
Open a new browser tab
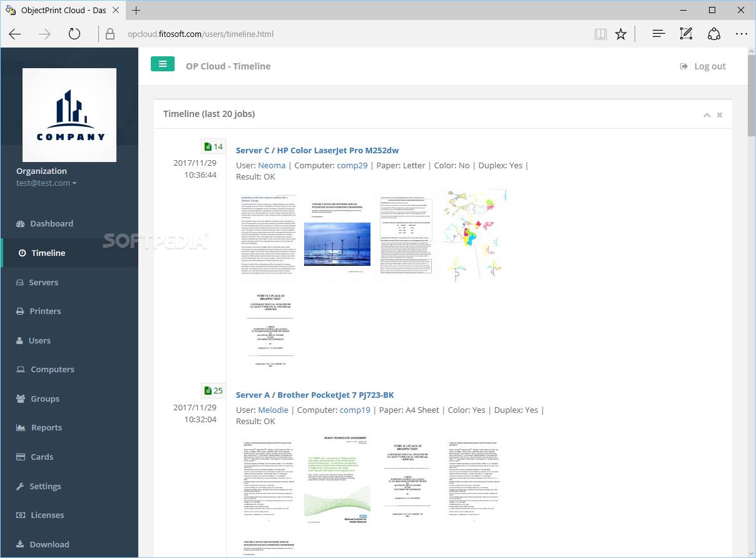136,11
